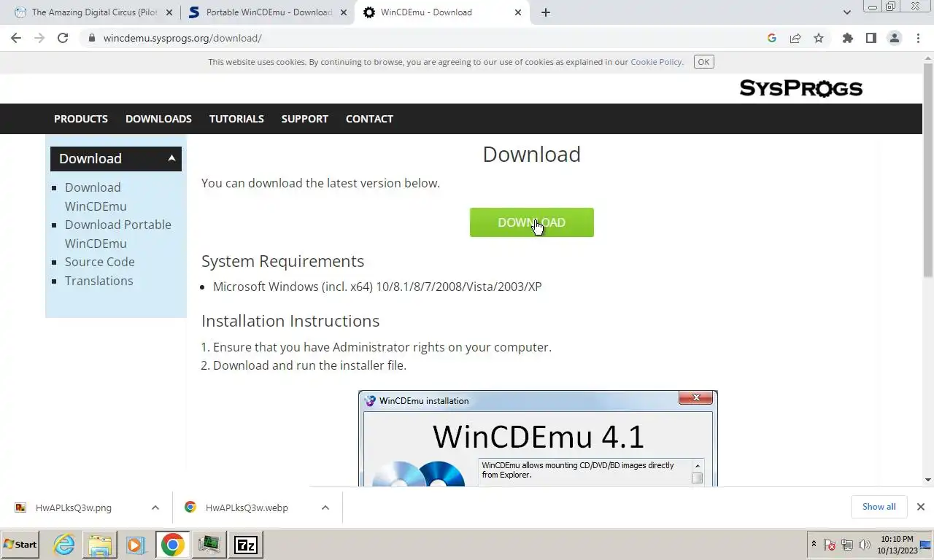
Task: Open the taskbar clock and date
Action: pos(897,545)
